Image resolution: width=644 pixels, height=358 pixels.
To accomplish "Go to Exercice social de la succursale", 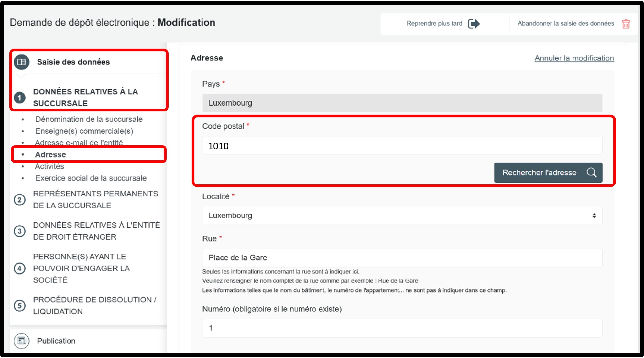I will (91, 178).
